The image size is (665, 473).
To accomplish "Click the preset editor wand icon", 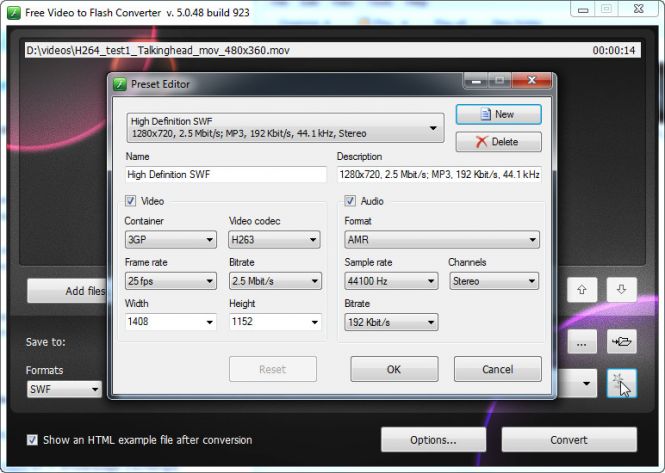I will point(620,383).
